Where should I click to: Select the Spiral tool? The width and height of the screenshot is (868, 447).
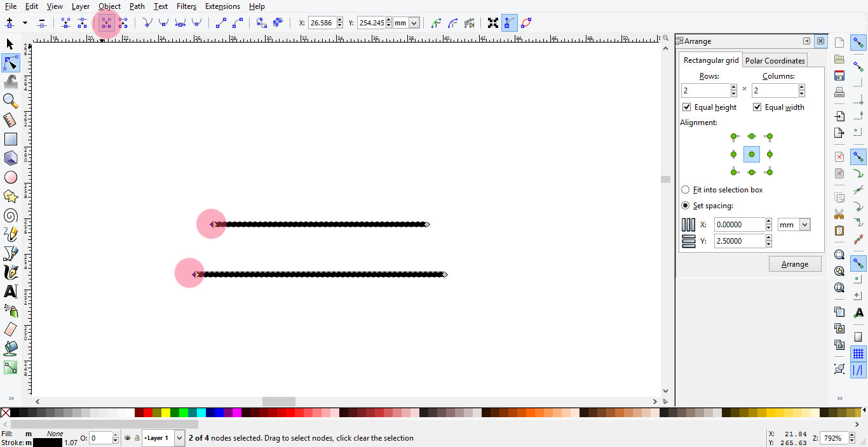10,215
